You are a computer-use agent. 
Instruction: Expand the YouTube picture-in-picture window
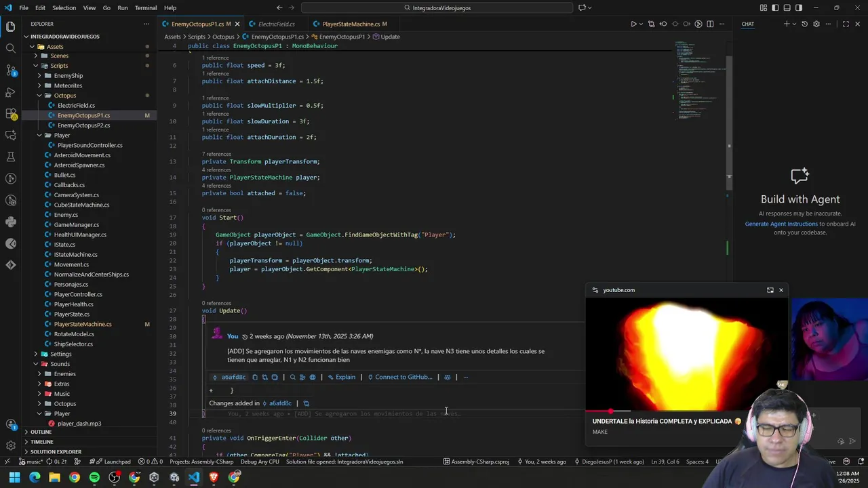click(x=770, y=290)
